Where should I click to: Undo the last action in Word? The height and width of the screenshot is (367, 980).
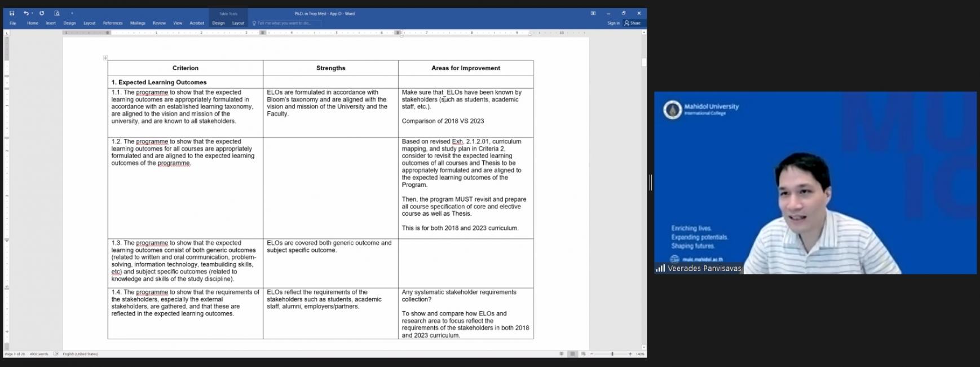(26, 13)
